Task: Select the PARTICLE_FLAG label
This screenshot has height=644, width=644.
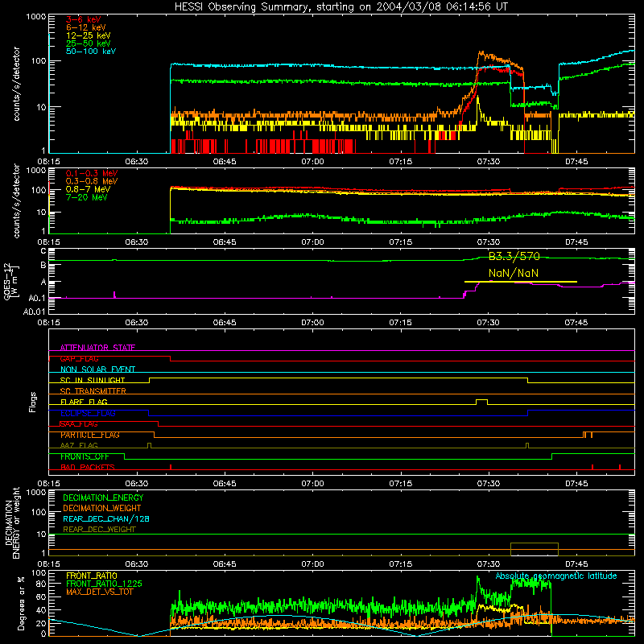Action: click(90, 435)
